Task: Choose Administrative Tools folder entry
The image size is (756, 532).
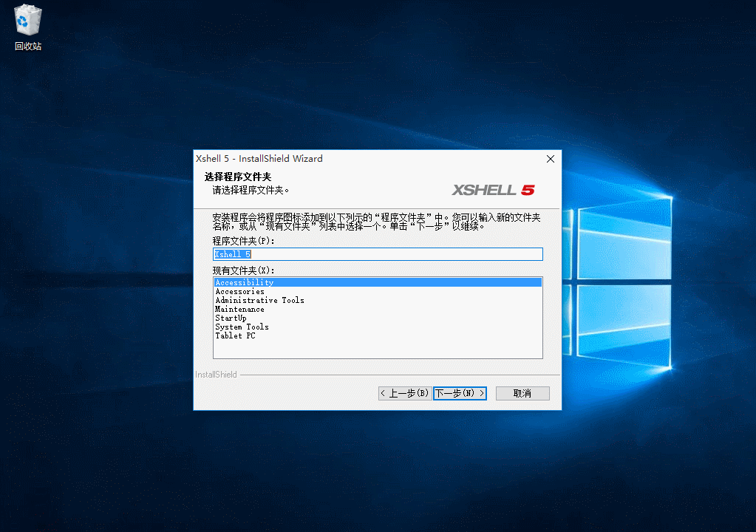Action: click(x=378, y=300)
